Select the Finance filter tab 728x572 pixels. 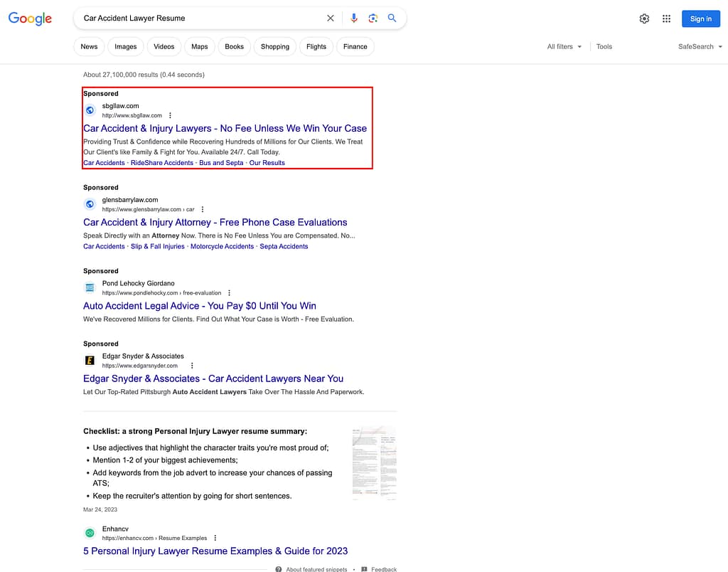355,46
